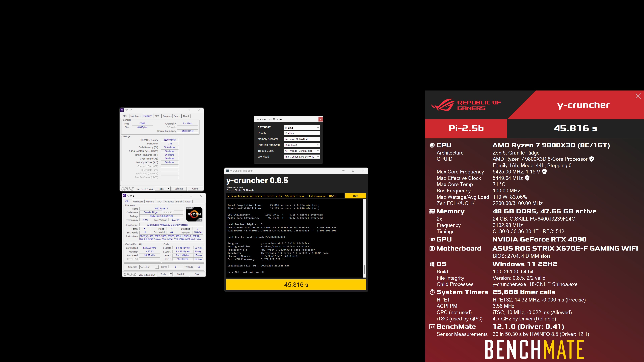Click Tools button in upper CPU-Z window
Viewport: 644px width, 362px height.
[x=161, y=189]
